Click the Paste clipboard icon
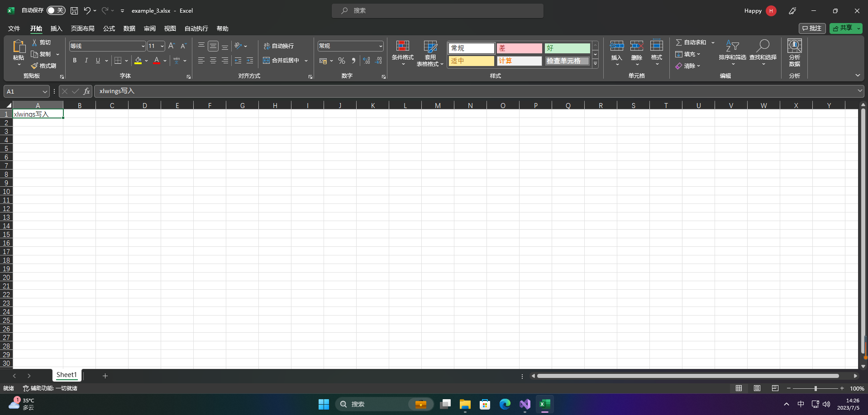Screen dimensions: 868x415 tap(19, 47)
